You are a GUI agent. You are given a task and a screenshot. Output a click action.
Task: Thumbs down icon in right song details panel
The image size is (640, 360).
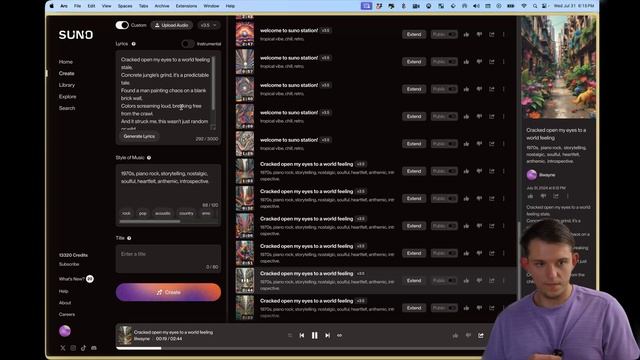(x=543, y=196)
